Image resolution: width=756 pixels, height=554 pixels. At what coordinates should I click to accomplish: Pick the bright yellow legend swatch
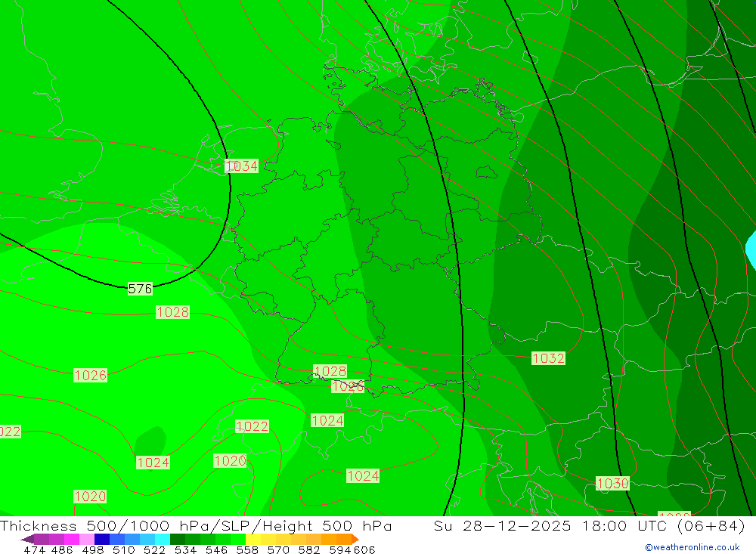coord(253,539)
